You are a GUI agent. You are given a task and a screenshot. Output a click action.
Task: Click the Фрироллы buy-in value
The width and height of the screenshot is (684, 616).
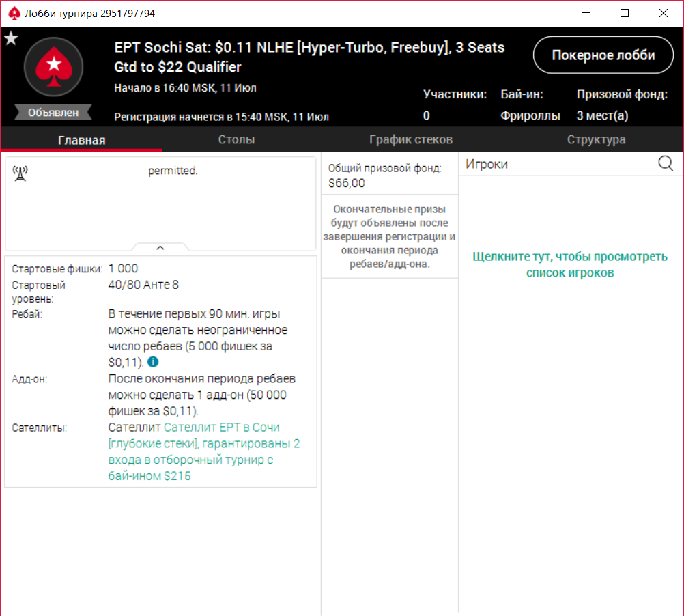[x=530, y=115]
